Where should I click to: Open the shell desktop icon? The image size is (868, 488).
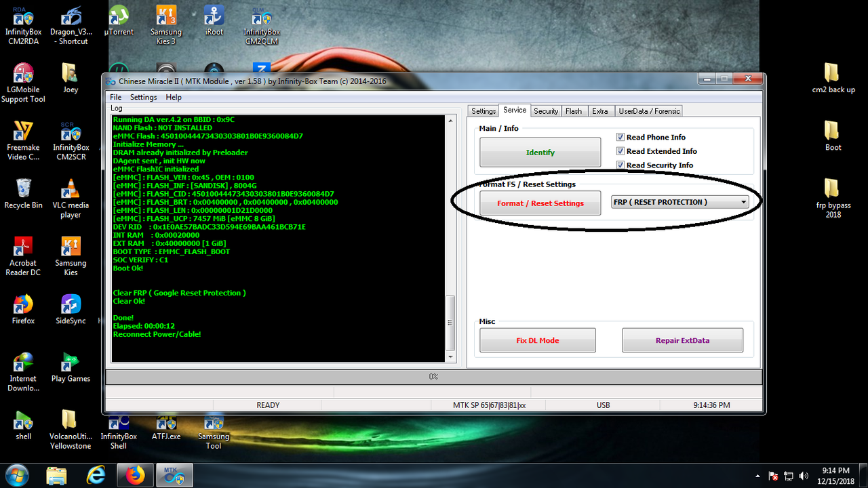[x=24, y=425]
